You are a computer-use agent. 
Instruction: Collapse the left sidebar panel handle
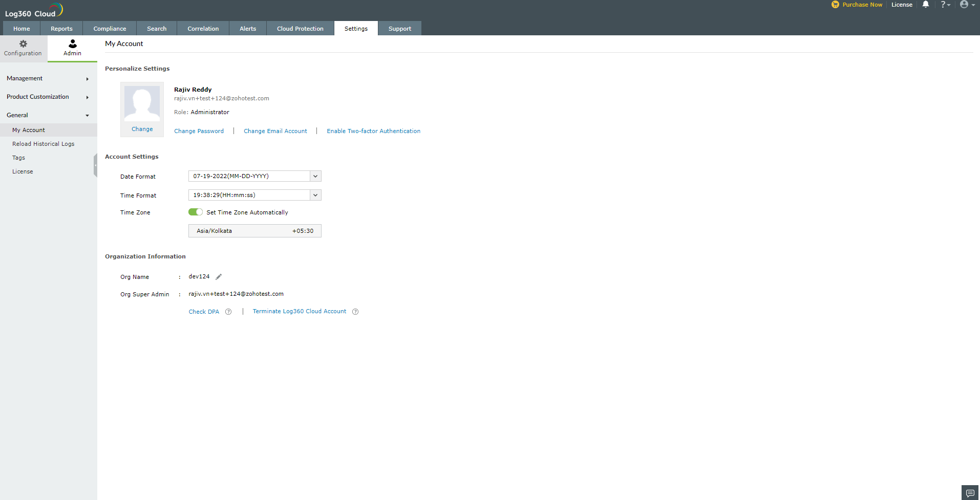click(x=95, y=165)
